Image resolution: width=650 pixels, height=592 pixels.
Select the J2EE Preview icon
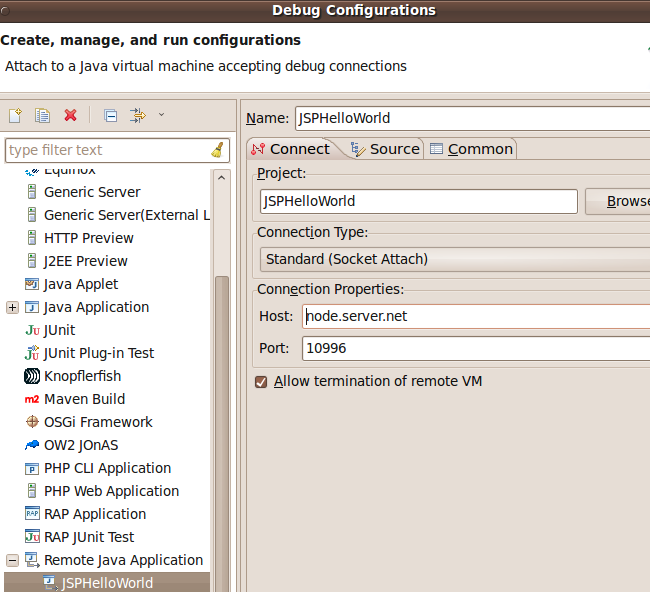32,261
